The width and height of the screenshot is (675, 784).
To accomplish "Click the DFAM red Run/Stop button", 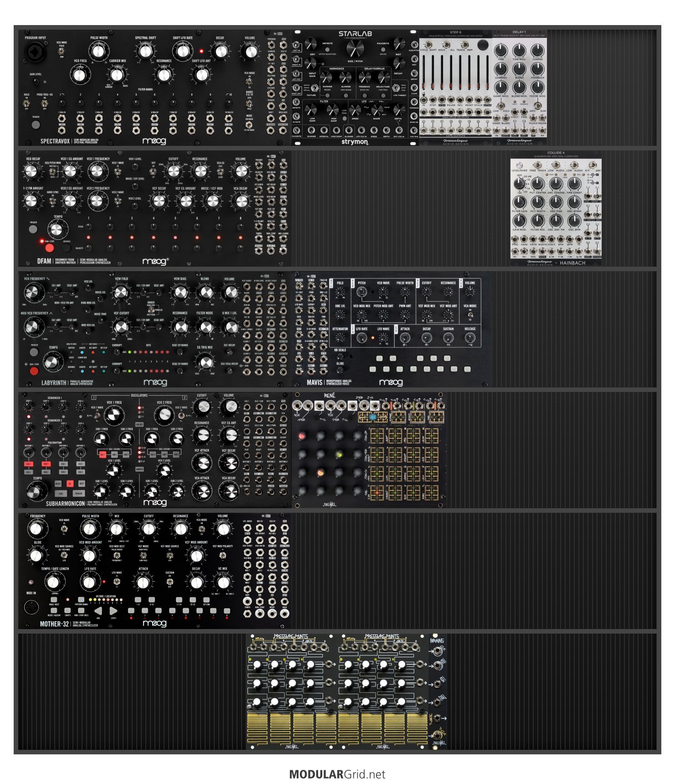I will (x=49, y=248).
